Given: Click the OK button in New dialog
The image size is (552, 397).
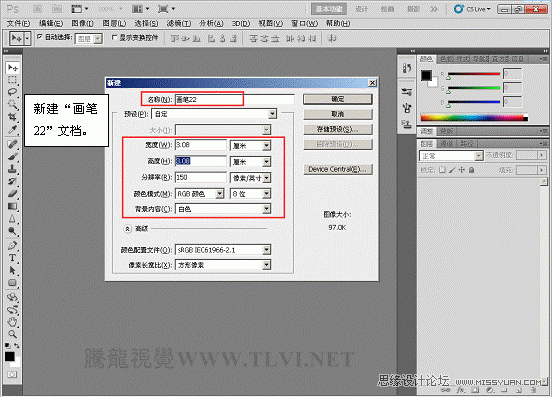Looking at the screenshot, I should click(338, 99).
